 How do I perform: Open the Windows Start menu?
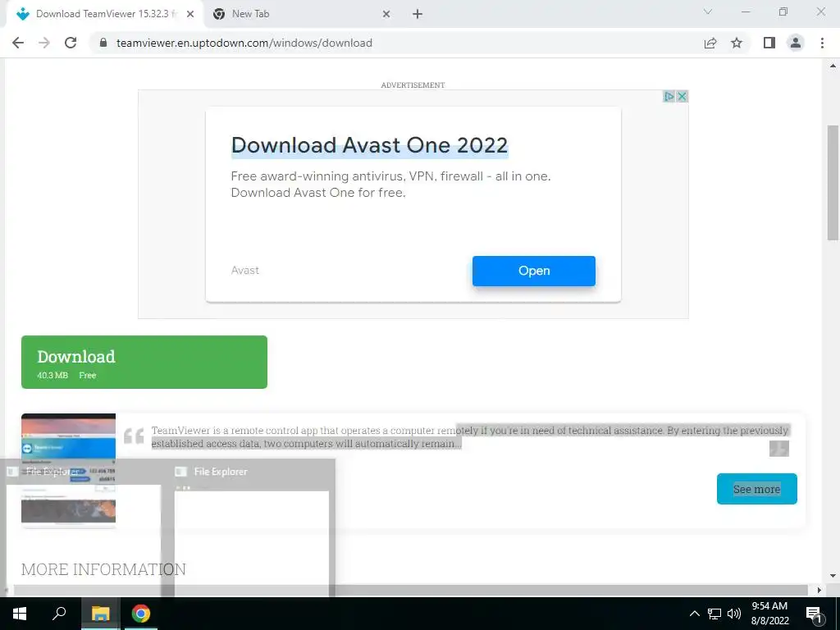point(20,614)
